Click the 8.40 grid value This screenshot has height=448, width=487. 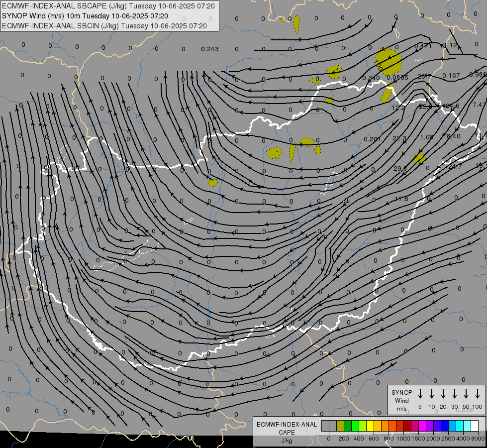(454, 136)
